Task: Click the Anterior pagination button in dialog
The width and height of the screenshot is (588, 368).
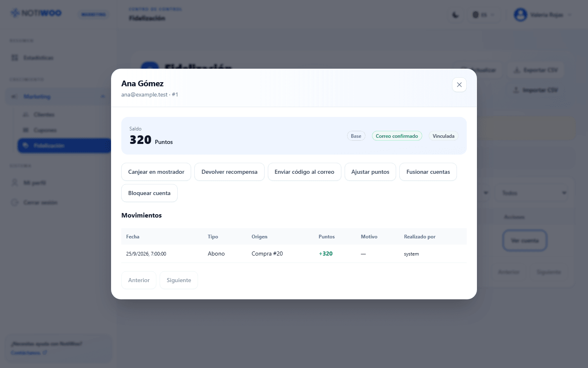Action: point(139,280)
